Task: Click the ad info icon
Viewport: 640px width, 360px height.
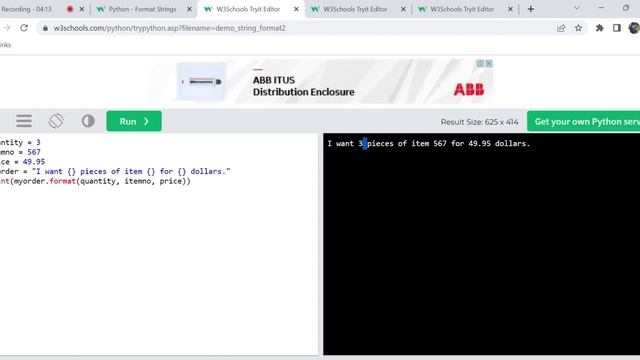Action: [481, 63]
